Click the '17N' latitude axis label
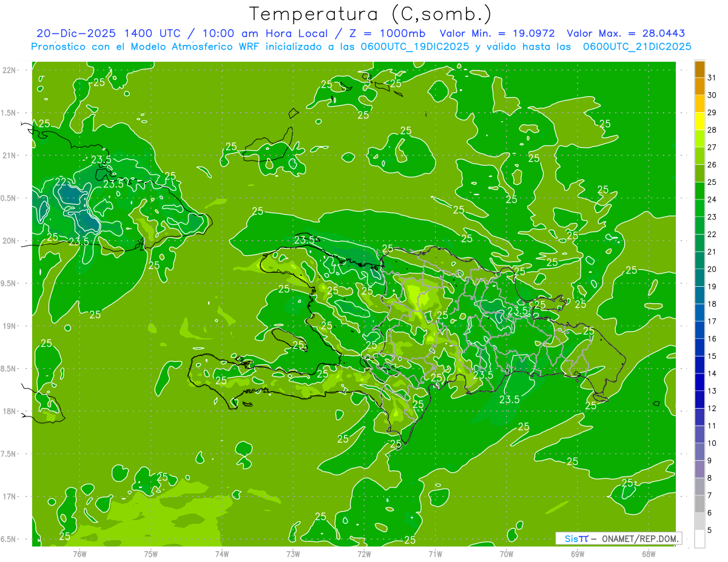The width and height of the screenshot is (728, 562). (x=9, y=497)
